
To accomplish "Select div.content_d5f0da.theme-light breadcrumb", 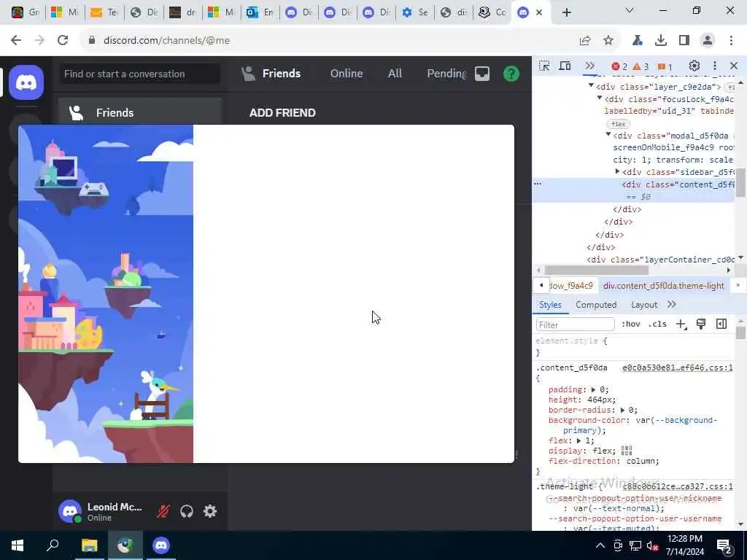I will [x=664, y=286].
